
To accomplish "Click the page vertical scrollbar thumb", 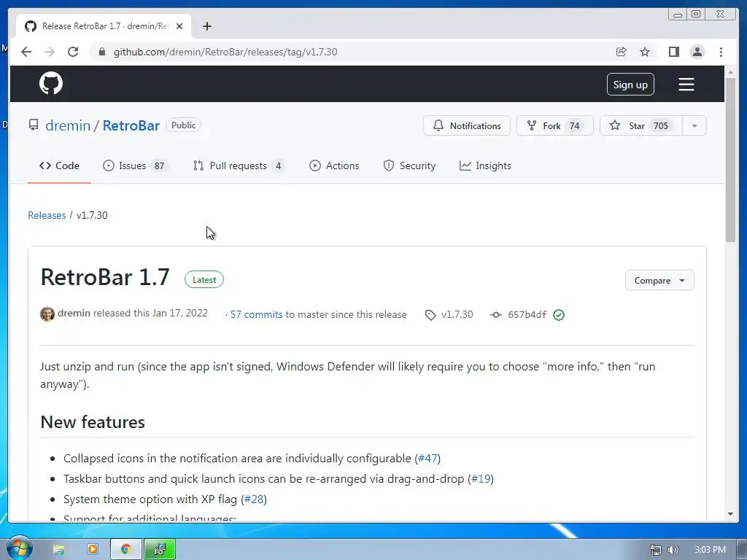I will pyautogui.click(x=730, y=160).
